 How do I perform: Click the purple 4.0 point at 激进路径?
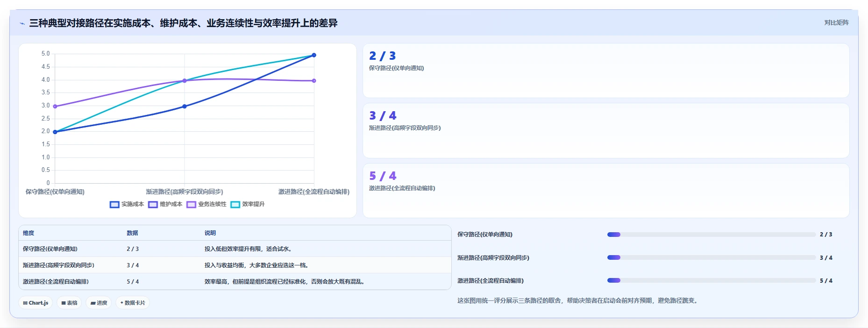point(314,81)
